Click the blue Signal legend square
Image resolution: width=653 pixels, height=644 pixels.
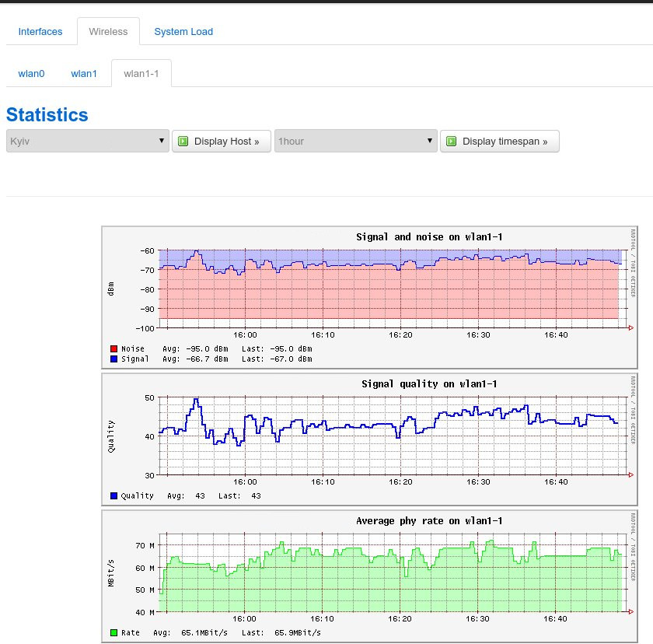[x=113, y=359]
